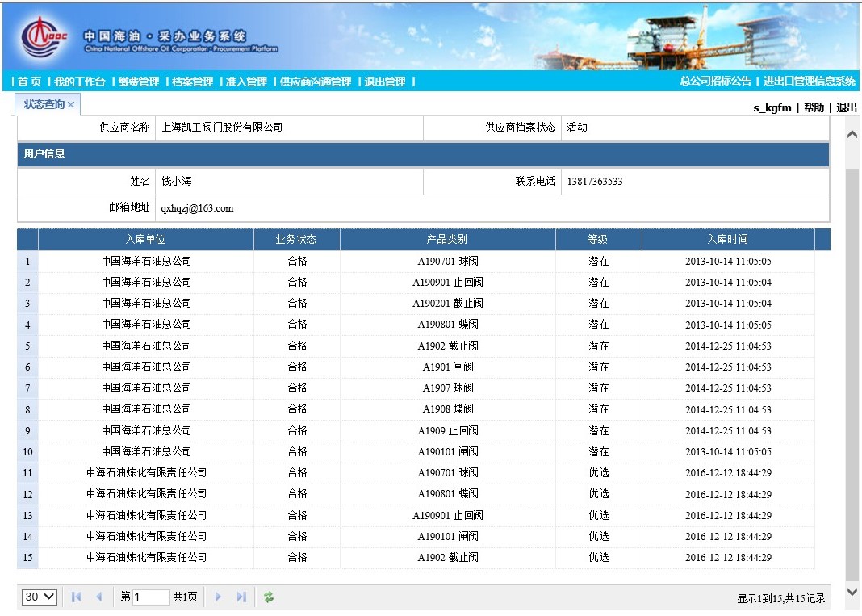Go to next page of results
The width and height of the screenshot is (862, 616).
click(218, 597)
